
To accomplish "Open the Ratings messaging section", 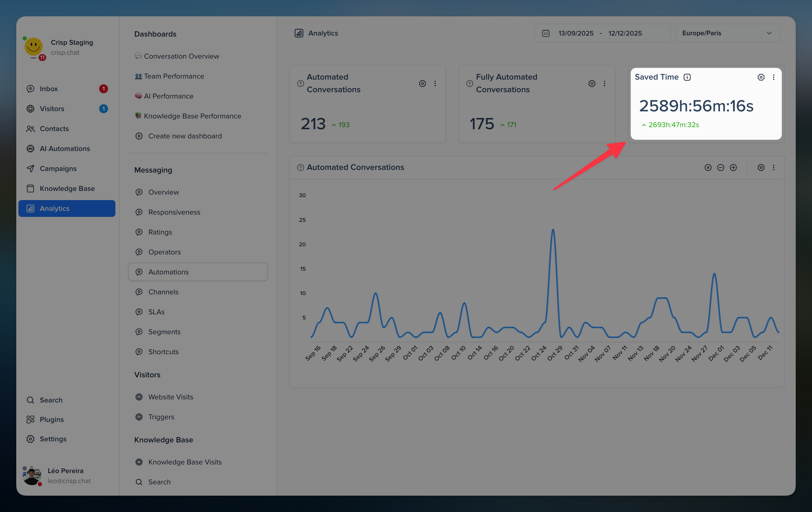I will 160,232.
